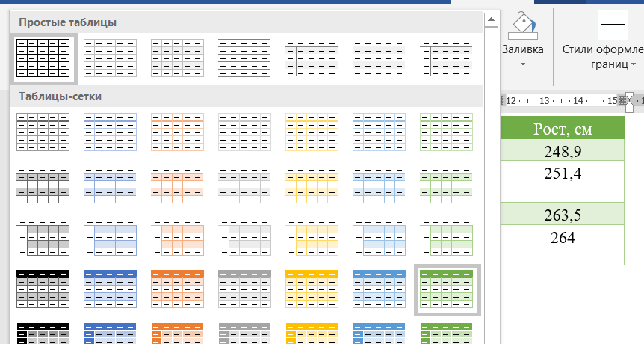Select dark gray Grid Table 3 style

[43, 238]
